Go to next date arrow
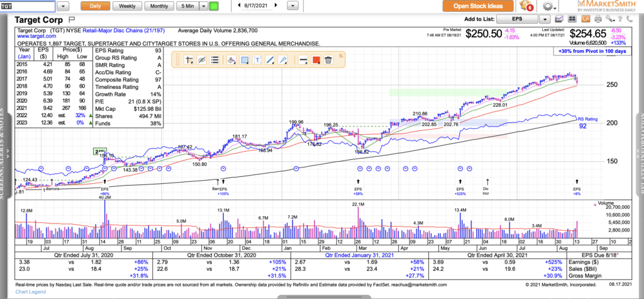The image size is (644, 299). (x=275, y=6)
